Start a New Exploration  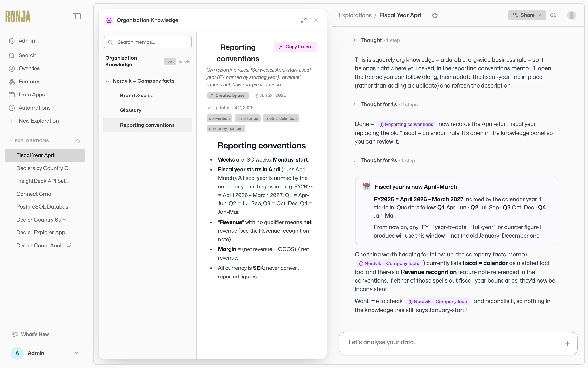coord(39,121)
